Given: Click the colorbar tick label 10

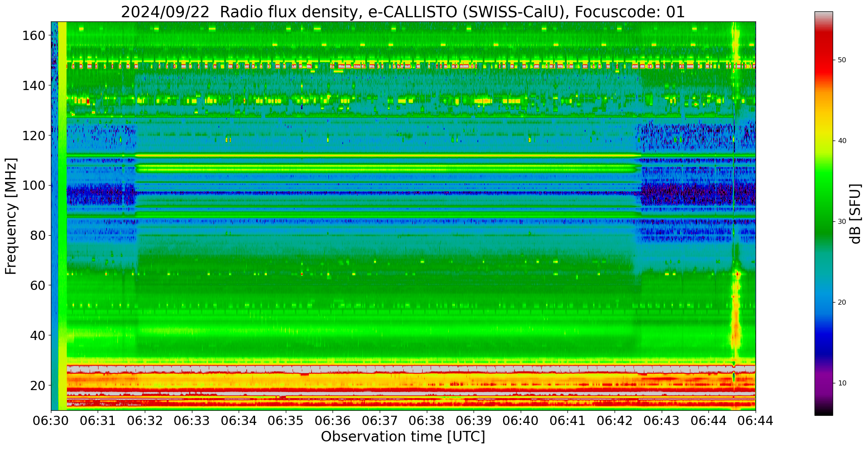Looking at the screenshot, I should (x=842, y=383).
